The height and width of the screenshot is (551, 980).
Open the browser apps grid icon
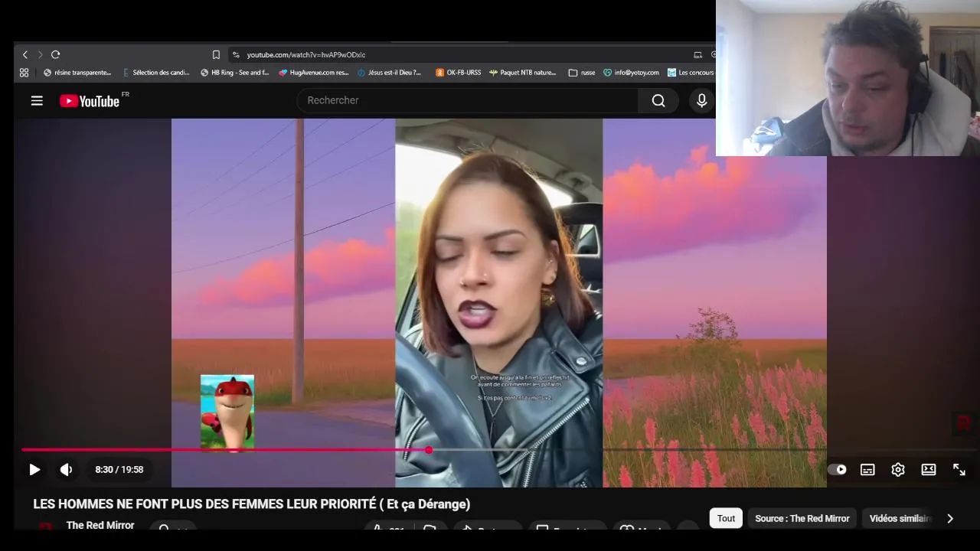(24, 73)
